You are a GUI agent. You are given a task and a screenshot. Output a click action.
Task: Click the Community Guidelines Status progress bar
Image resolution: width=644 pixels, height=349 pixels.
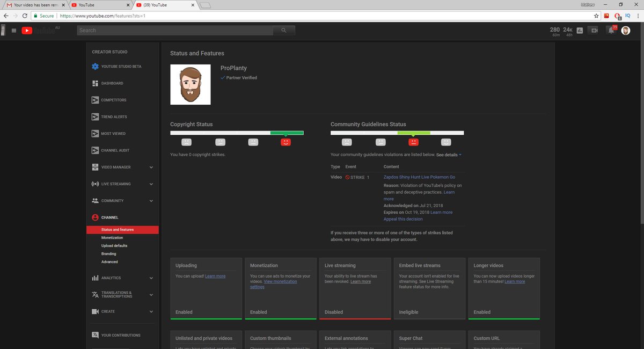coord(397,133)
